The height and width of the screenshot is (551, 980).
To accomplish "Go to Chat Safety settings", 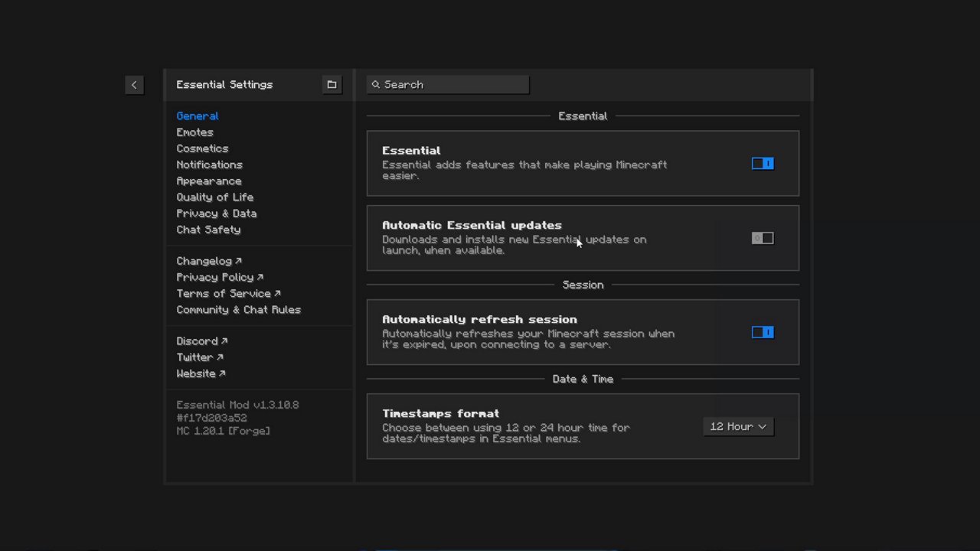I will point(208,230).
